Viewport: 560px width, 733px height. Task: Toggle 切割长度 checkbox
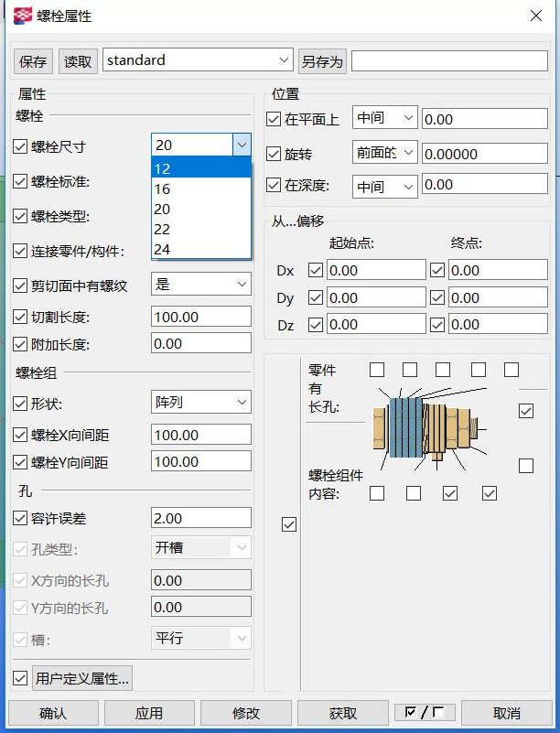point(19,317)
